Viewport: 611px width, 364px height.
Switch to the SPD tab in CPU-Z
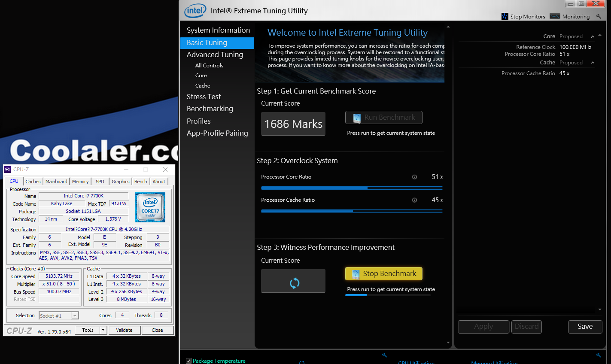(x=100, y=182)
